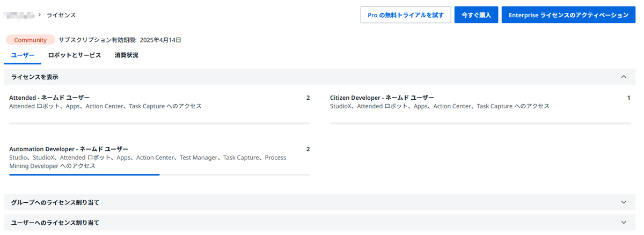644x235 pixels.
Task: Click the Attended license usage bar
Action: 159,123
